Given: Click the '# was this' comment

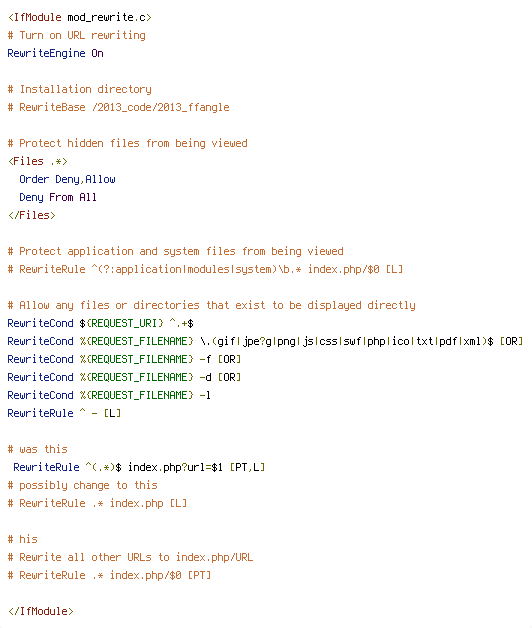Looking at the screenshot, I should point(38,449).
